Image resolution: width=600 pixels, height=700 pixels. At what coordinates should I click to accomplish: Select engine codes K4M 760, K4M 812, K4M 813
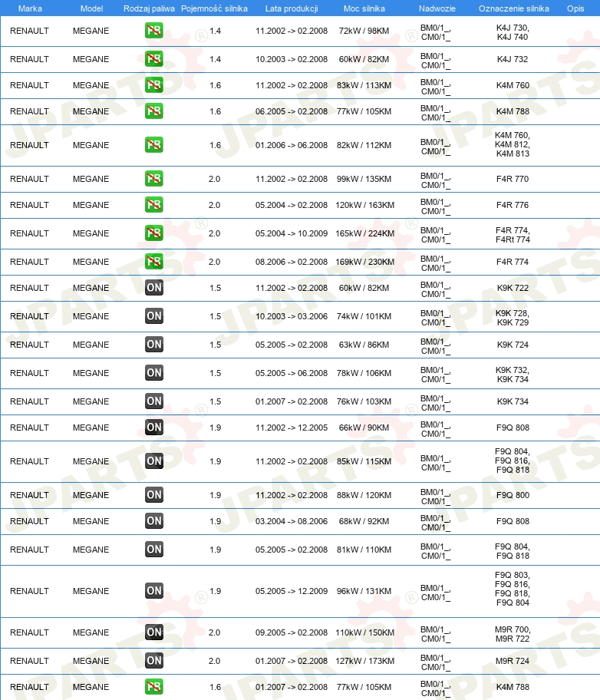pyautogui.click(x=513, y=144)
